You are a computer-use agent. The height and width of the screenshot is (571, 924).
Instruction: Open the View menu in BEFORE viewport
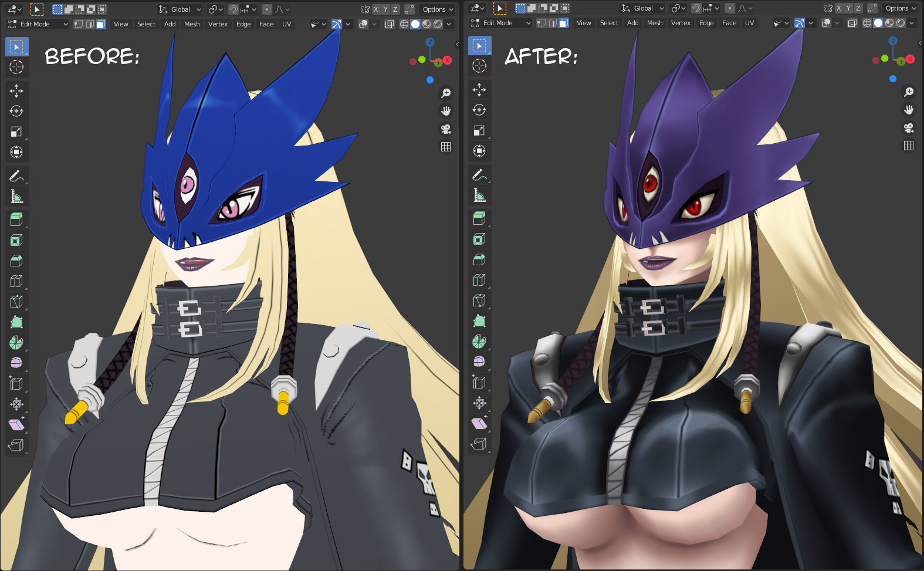click(x=121, y=24)
